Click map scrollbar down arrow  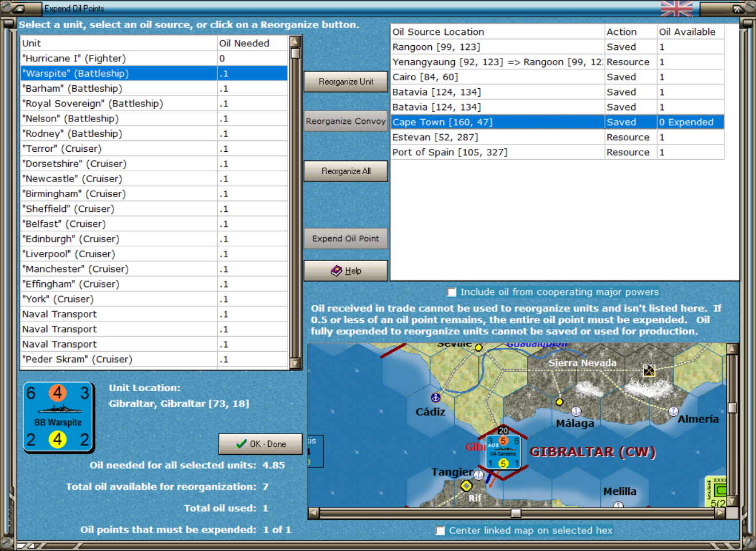tap(732, 502)
